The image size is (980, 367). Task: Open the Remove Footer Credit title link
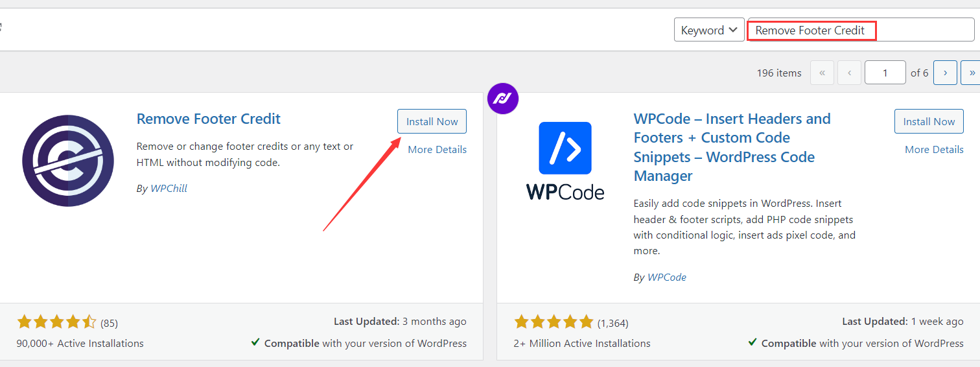coord(209,119)
